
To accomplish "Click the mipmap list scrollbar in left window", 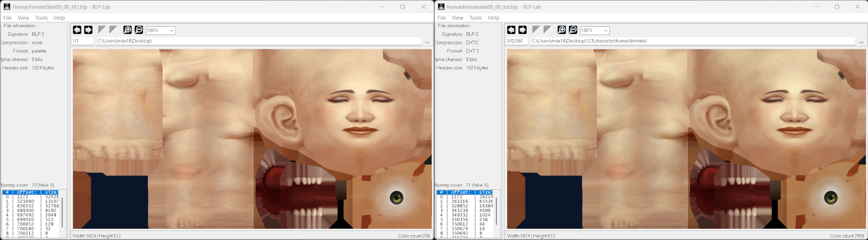I will pyautogui.click(x=62, y=212).
